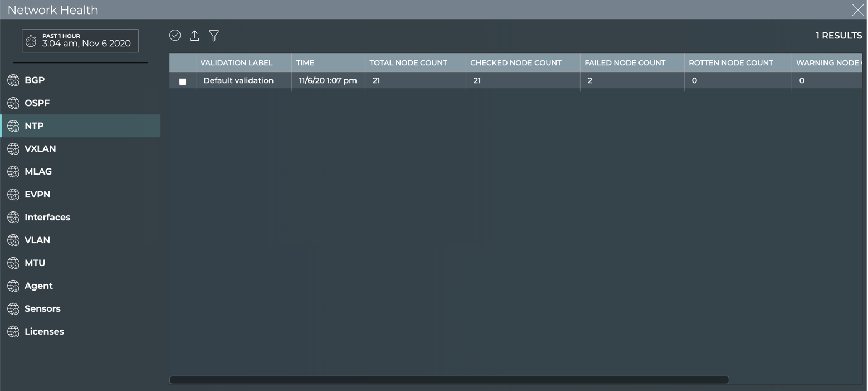
Task: Click the Default validation row label
Action: point(238,81)
